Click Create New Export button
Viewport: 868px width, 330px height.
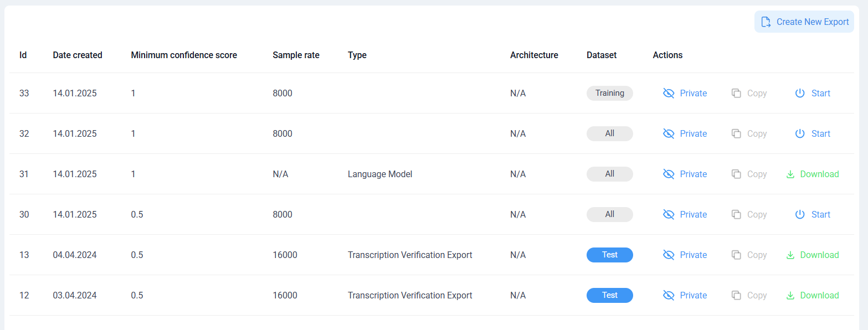804,22
